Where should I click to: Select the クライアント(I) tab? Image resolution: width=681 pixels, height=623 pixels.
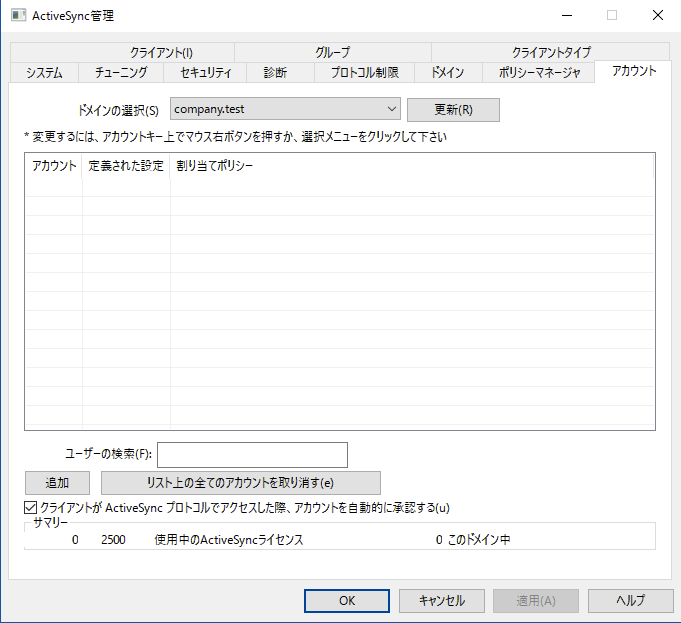pyautogui.click(x=160, y=52)
